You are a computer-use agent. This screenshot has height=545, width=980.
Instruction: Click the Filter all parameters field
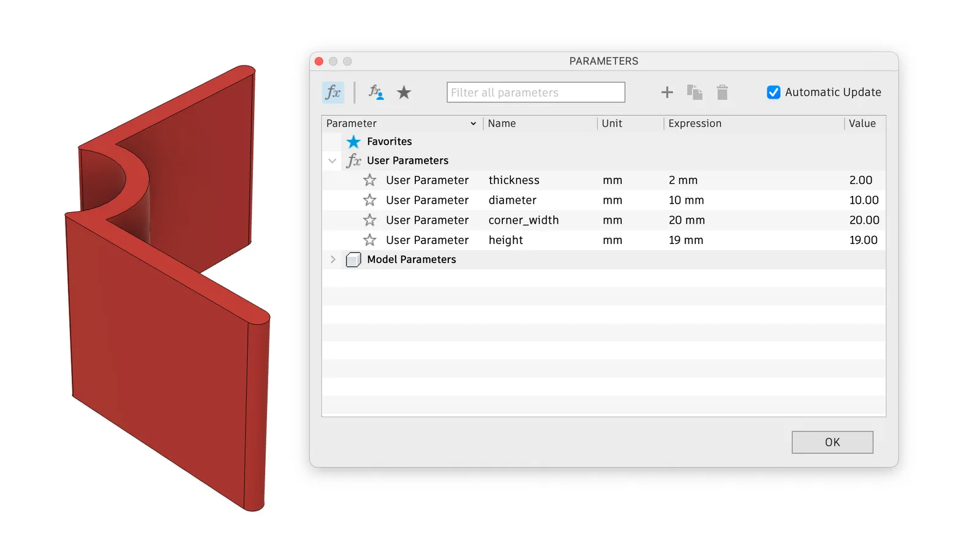pos(536,93)
